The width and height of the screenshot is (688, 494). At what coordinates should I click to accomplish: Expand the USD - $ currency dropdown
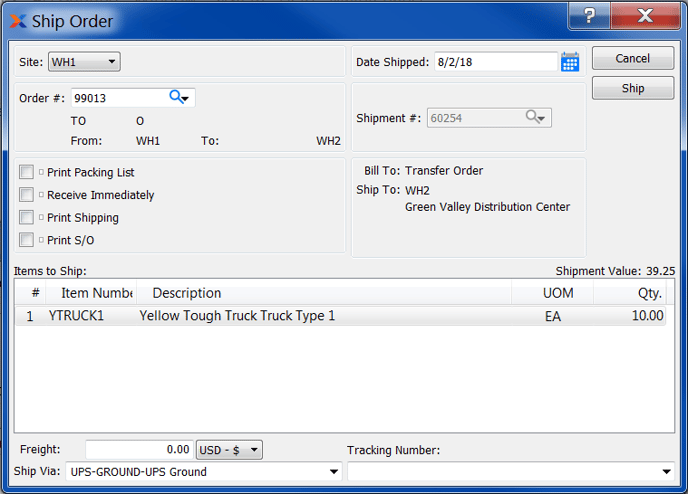click(229, 450)
